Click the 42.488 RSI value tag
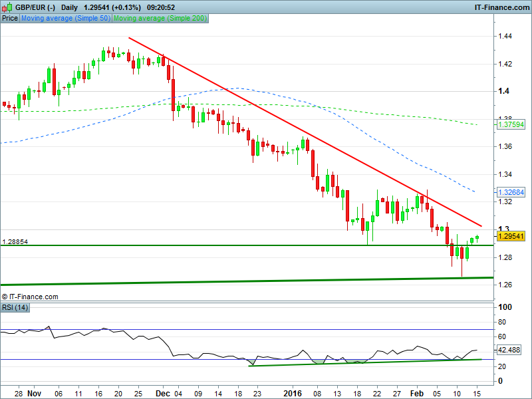The width and height of the screenshot is (532, 399). point(509,350)
